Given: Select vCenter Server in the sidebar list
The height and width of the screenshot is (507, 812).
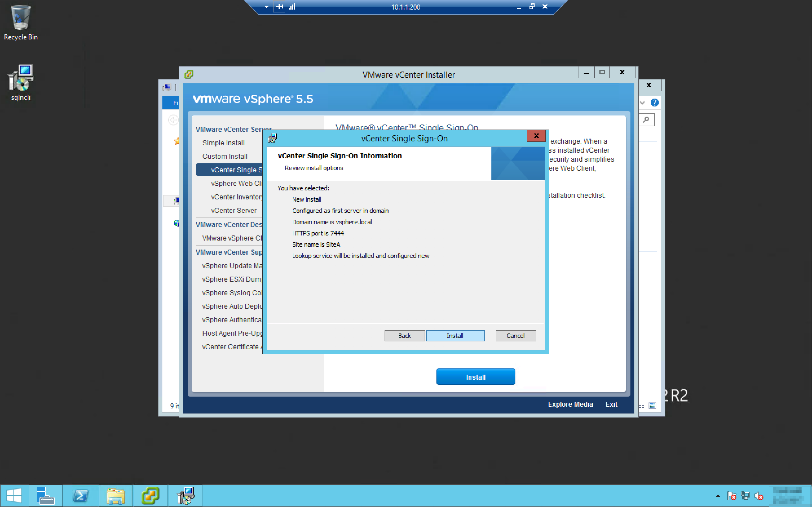Looking at the screenshot, I should pyautogui.click(x=233, y=211).
